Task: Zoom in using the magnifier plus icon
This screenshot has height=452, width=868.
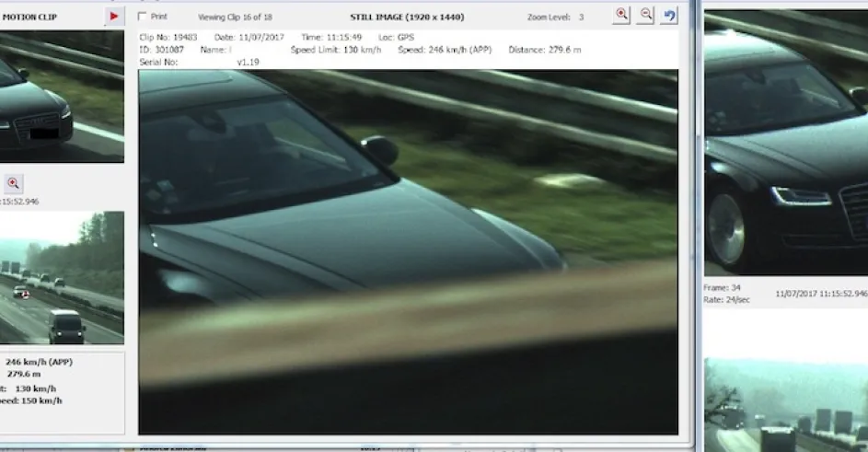Action: coord(621,15)
